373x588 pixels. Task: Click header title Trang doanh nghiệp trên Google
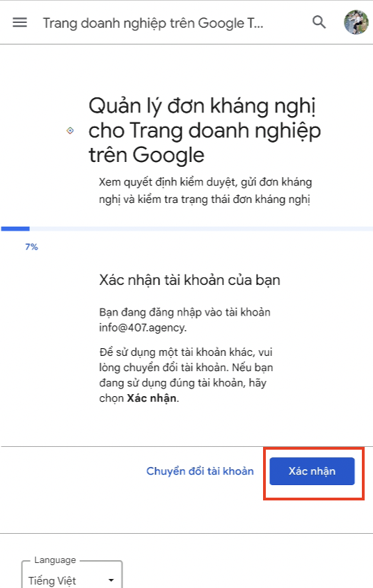coord(153,23)
